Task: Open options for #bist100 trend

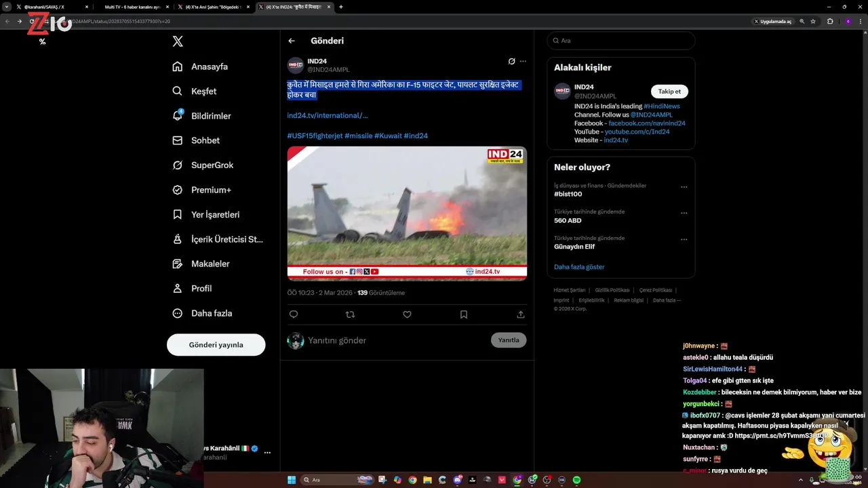Action: click(x=684, y=186)
